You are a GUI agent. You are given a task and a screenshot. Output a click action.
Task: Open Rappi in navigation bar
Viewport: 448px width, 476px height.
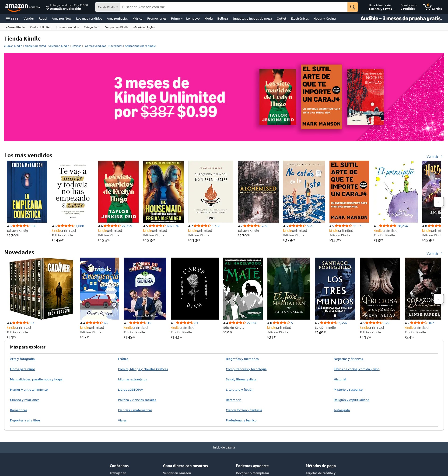(43, 19)
